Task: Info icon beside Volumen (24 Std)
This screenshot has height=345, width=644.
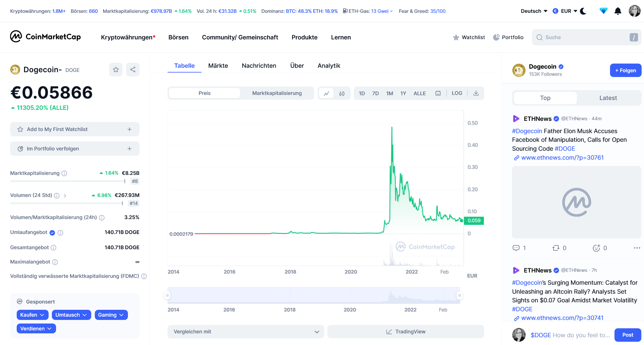Action: coord(57,195)
